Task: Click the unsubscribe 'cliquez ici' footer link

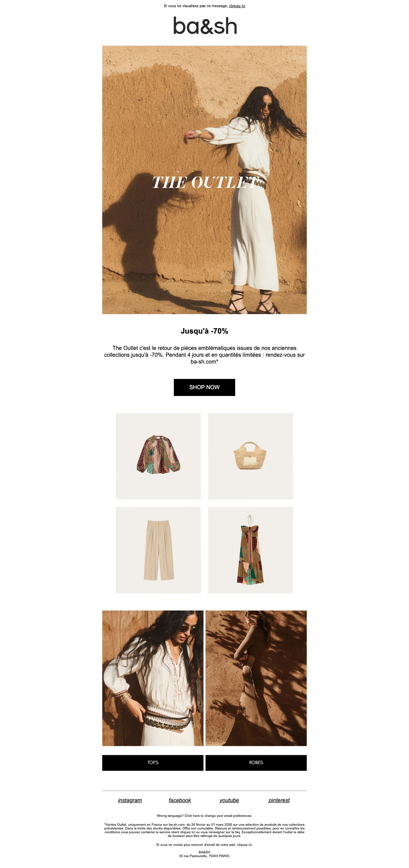Action: [245, 845]
